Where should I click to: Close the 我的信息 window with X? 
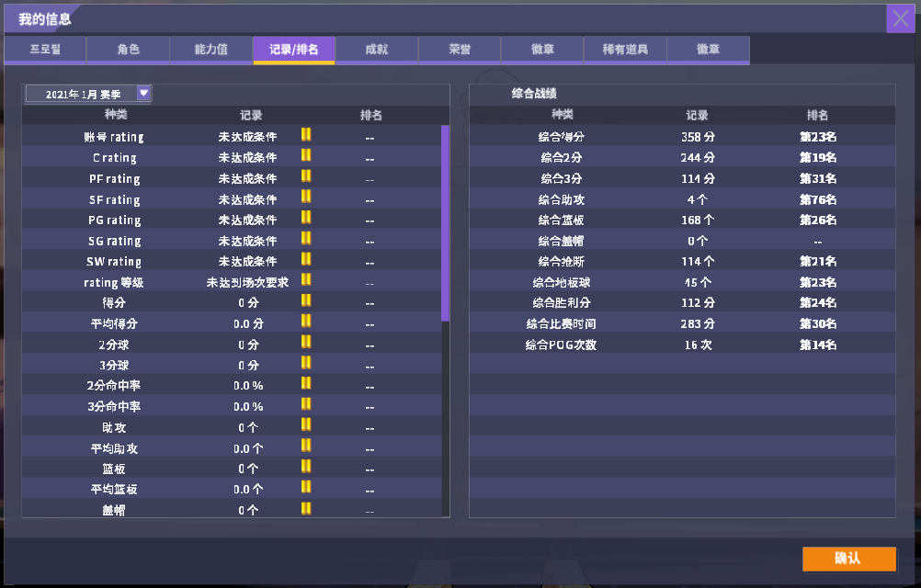(901, 18)
